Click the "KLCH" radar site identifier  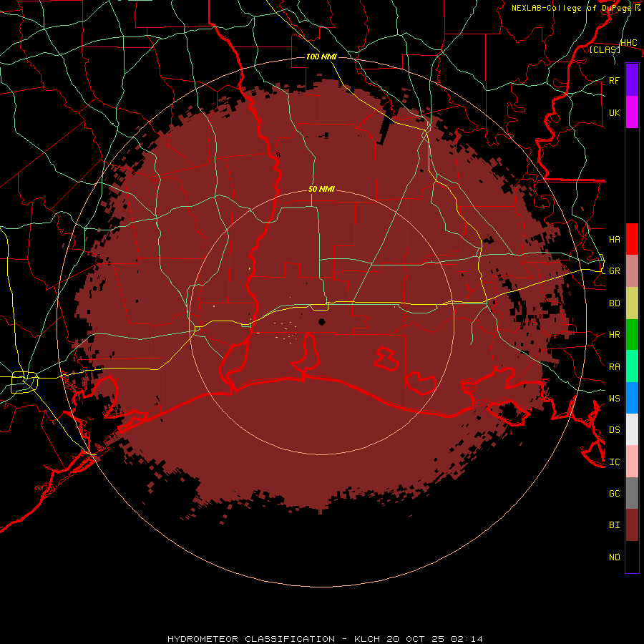tap(367, 639)
